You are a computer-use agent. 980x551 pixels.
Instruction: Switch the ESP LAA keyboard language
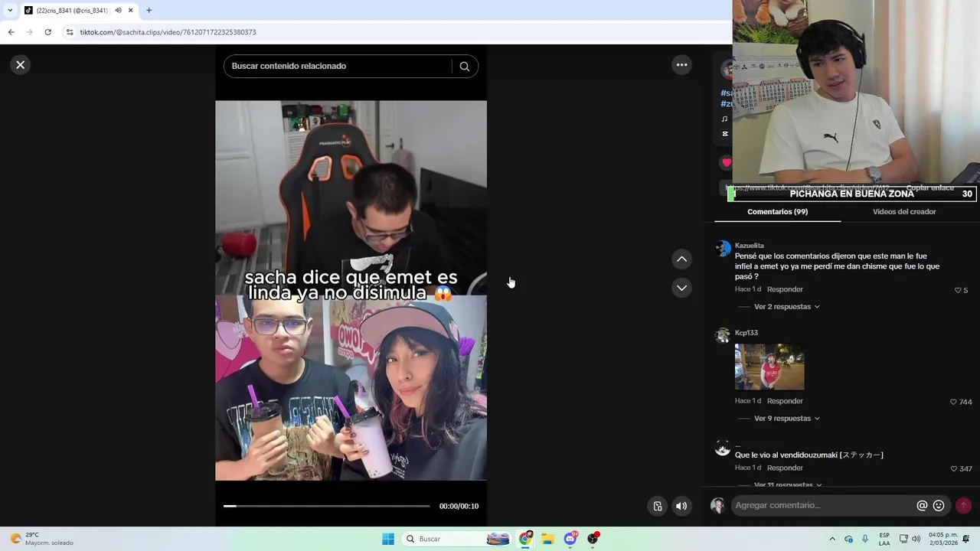pyautogui.click(x=884, y=539)
